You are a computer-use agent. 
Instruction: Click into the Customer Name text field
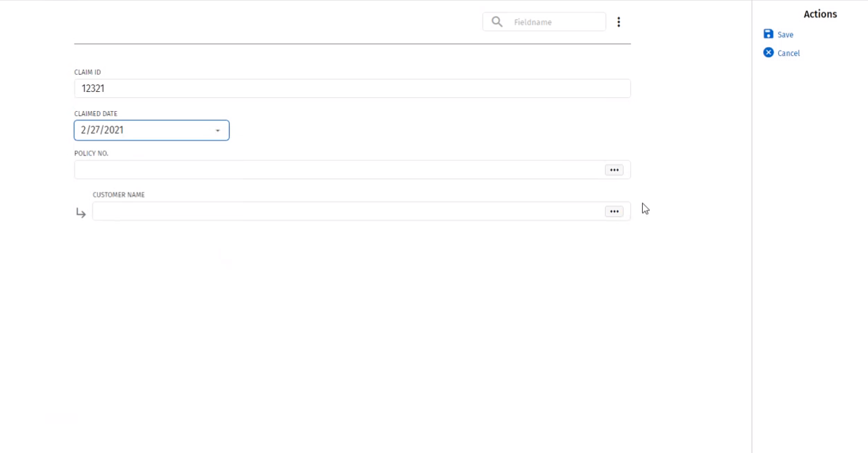[x=345, y=211]
